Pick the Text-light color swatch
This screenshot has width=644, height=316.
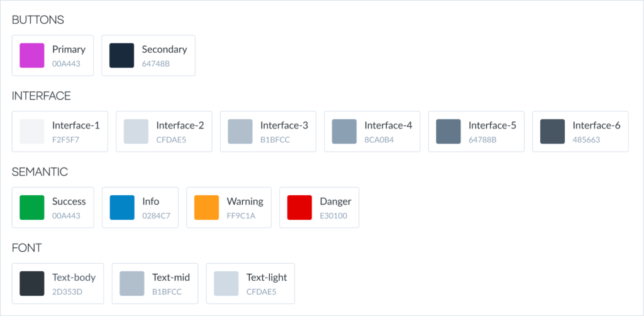(x=226, y=283)
